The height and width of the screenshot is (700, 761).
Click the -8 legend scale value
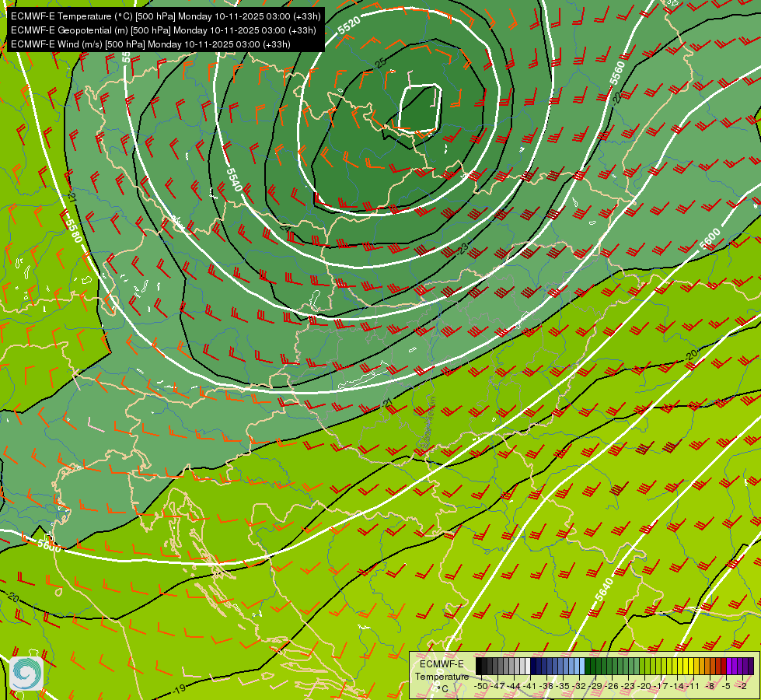[710, 686]
